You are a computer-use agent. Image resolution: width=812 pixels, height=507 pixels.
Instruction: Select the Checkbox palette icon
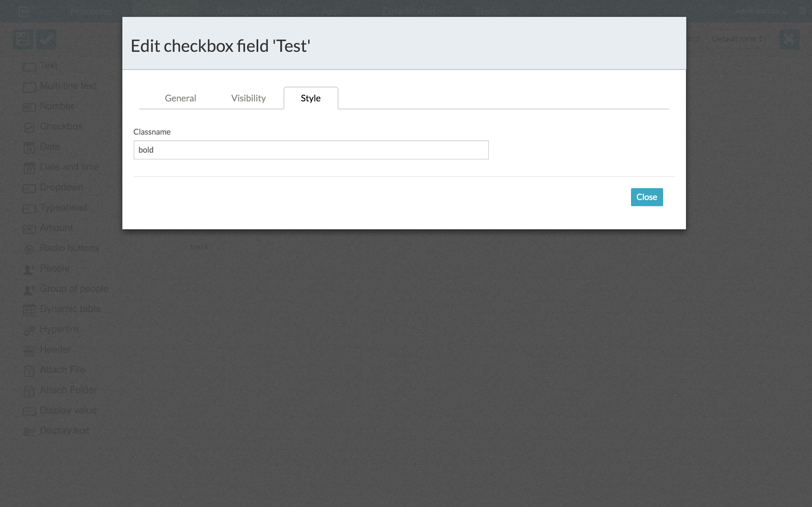pyautogui.click(x=29, y=127)
